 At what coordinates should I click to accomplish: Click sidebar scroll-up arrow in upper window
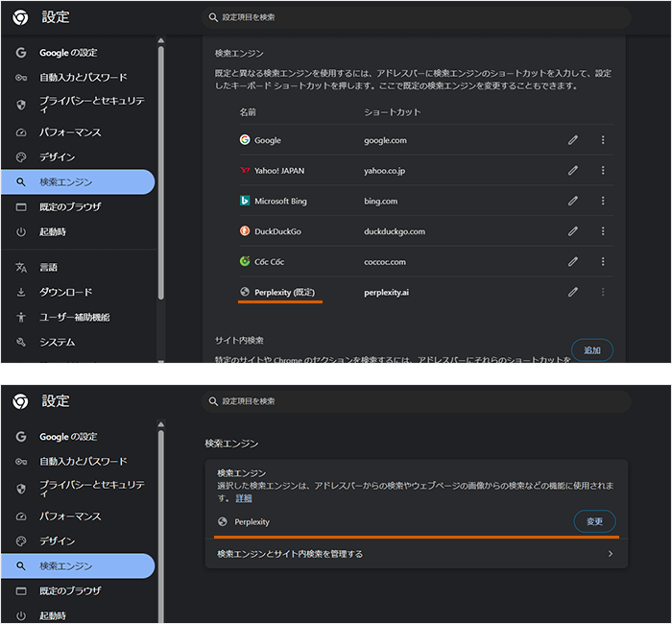coord(160,40)
